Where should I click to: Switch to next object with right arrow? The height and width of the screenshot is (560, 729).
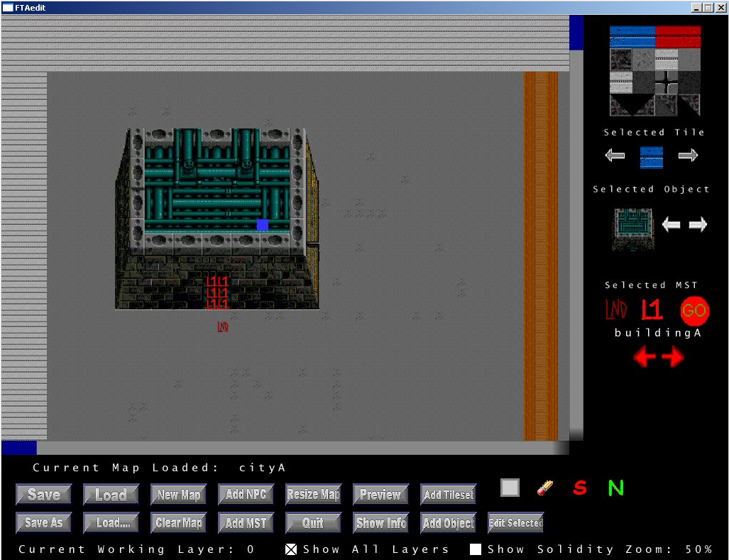(x=698, y=225)
